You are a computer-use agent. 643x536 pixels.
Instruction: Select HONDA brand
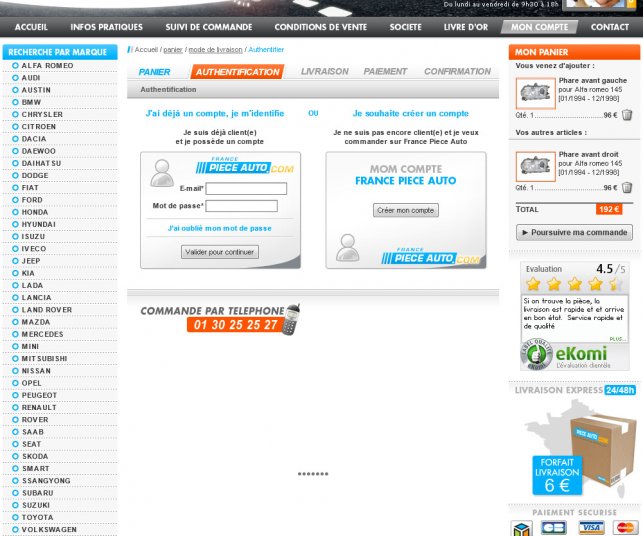(x=35, y=212)
